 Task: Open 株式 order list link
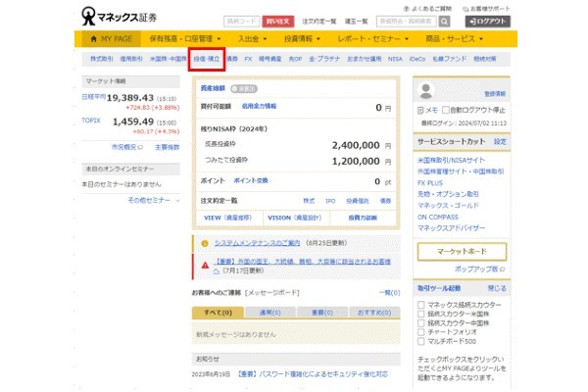click(x=309, y=201)
